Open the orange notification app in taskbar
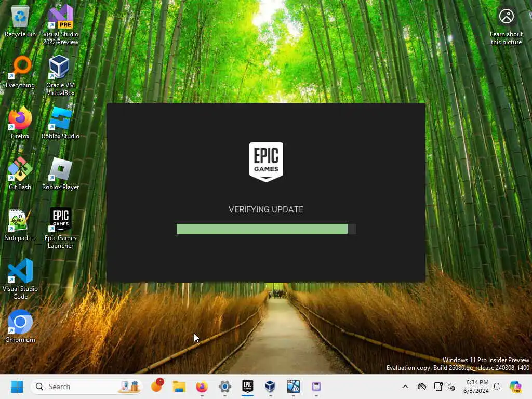532x399 pixels. 157,386
